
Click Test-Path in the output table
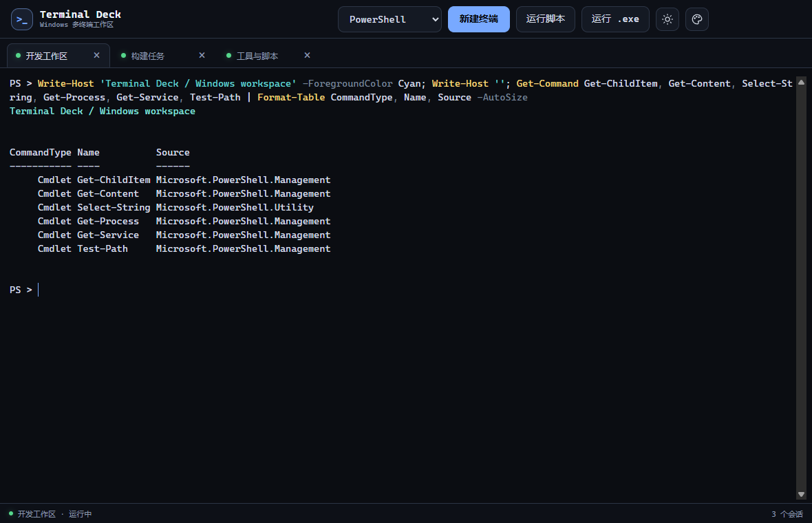click(103, 248)
